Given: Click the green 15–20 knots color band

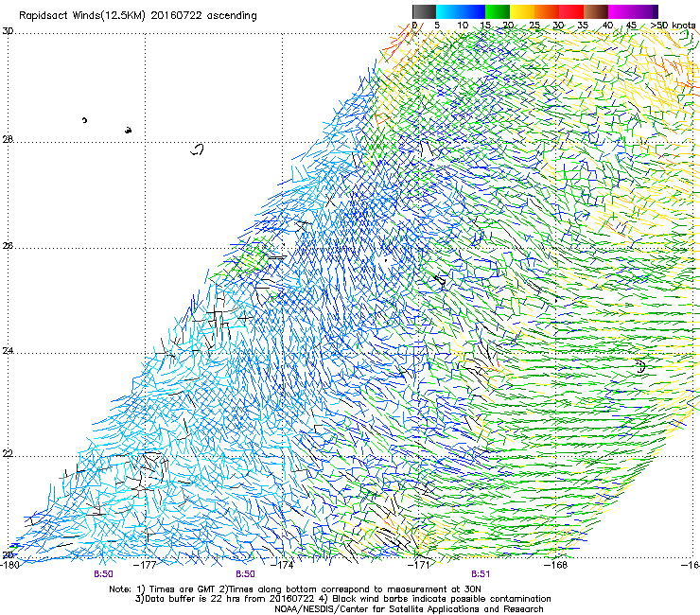Looking at the screenshot, I should (x=498, y=11).
